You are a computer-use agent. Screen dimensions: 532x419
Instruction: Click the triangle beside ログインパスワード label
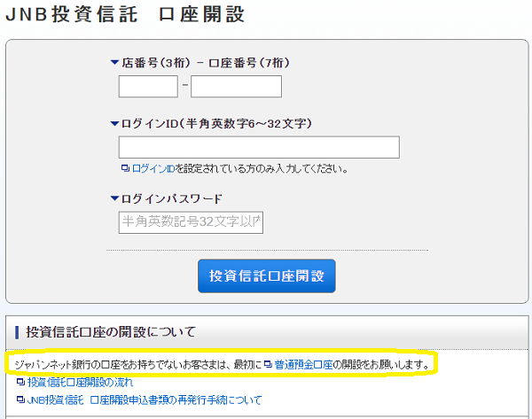(x=114, y=198)
